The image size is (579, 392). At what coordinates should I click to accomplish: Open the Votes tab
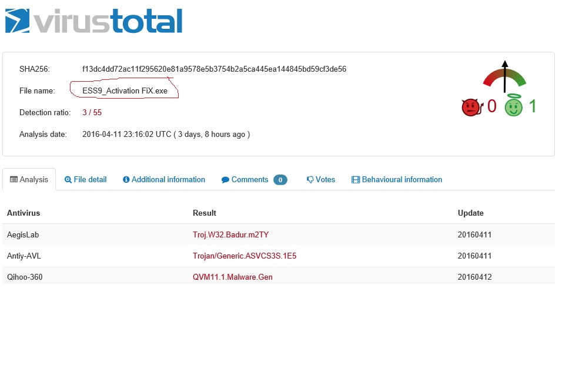tap(321, 180)
